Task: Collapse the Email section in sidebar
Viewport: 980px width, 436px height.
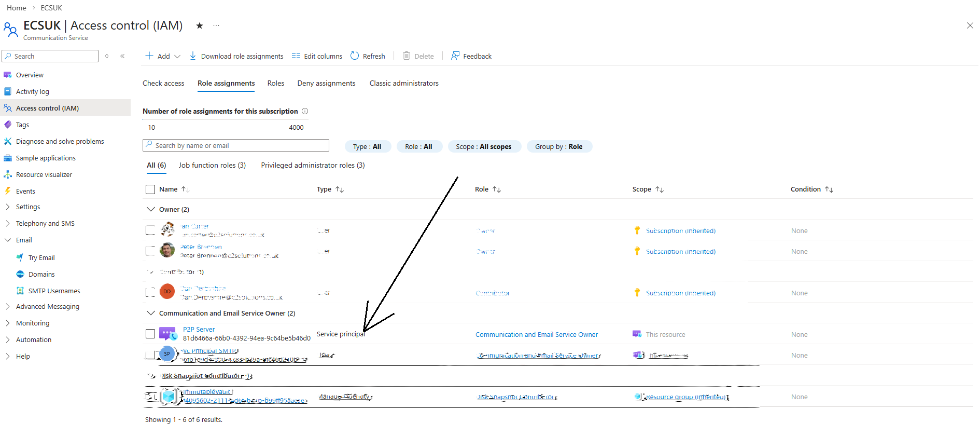Action: (8, 240)
